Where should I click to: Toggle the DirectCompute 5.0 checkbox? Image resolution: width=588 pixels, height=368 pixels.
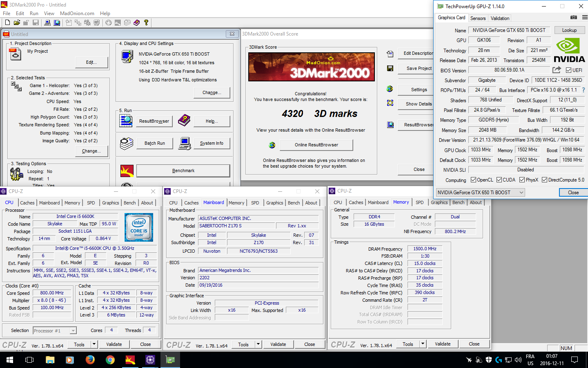click(544, 180)
